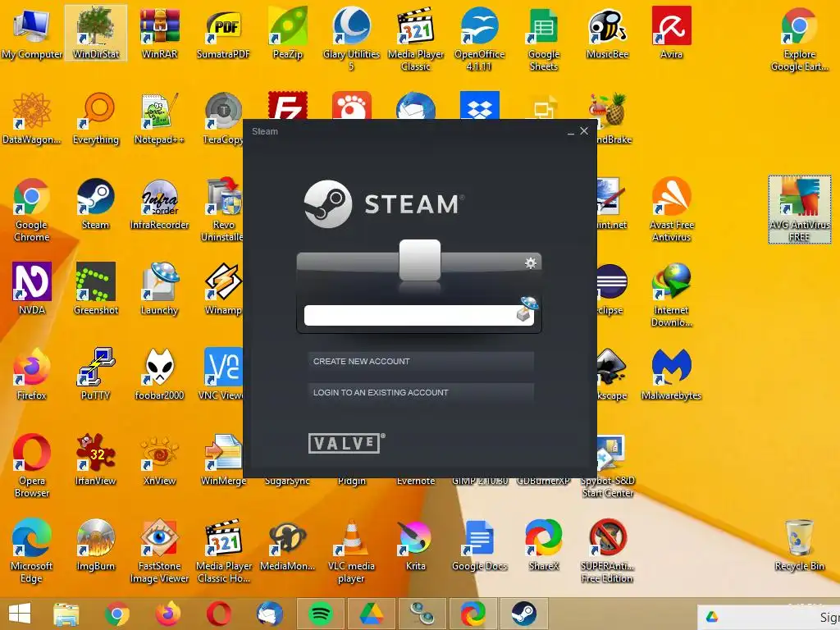
Task: Open the Google Docs desktop shortcut
Action: (479, 546)
